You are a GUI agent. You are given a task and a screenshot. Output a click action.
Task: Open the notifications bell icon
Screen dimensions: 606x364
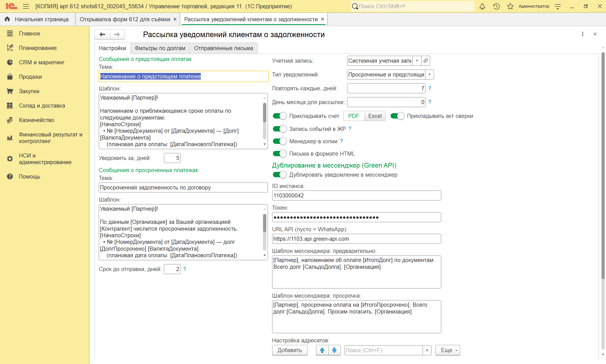tap(482, 6)
